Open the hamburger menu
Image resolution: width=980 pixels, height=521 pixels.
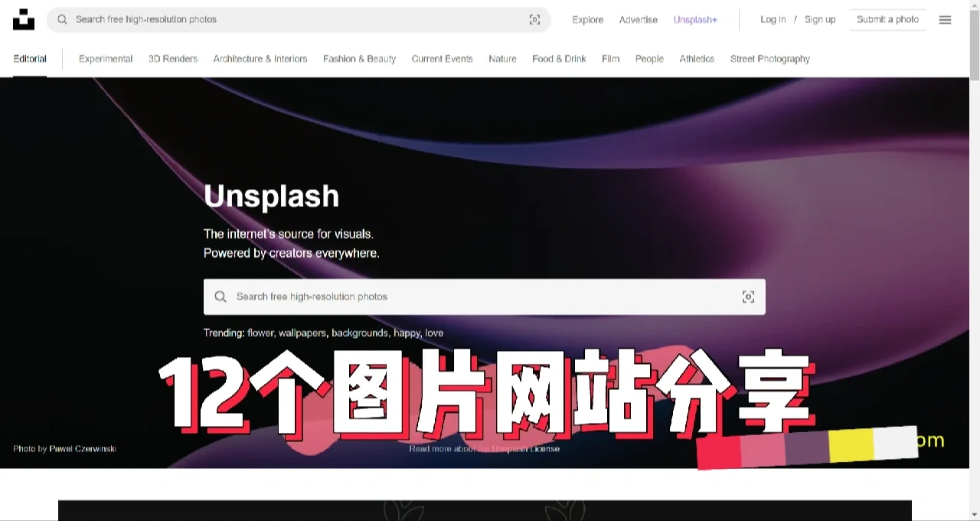click(945, 20)
